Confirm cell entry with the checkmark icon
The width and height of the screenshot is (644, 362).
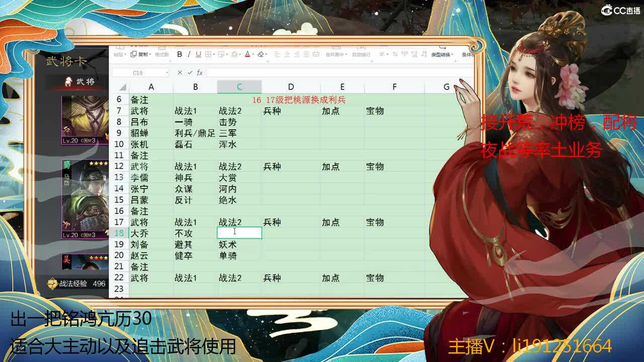click(190, 73)
